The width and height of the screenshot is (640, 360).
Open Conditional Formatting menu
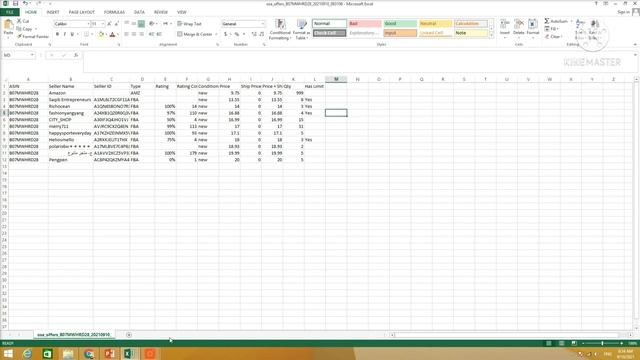(280, 29)
